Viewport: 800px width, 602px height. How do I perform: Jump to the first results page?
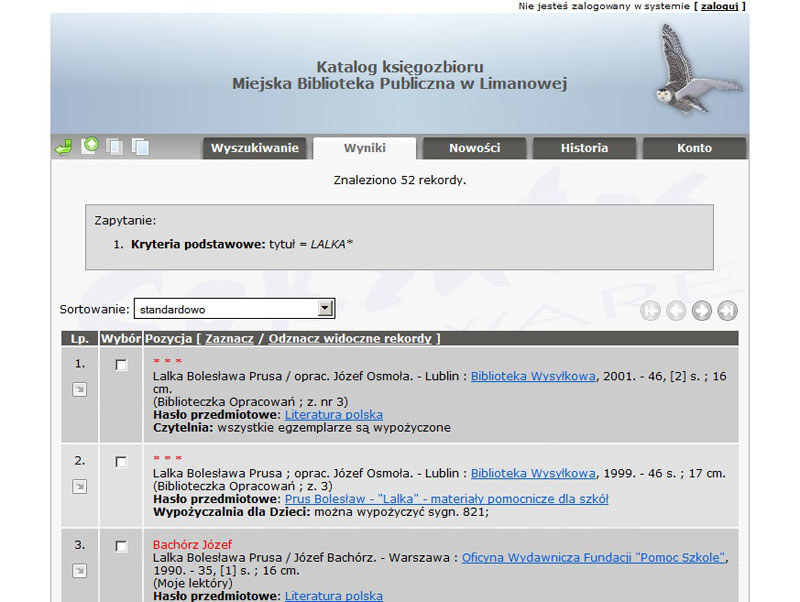pos(650,311)
